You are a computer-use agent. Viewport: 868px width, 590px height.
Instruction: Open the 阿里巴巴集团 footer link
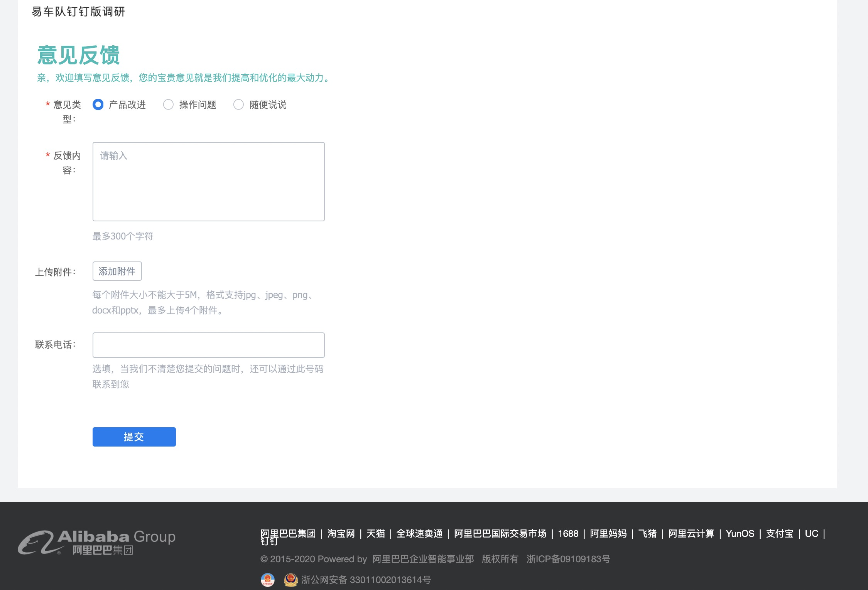point(288,534)
